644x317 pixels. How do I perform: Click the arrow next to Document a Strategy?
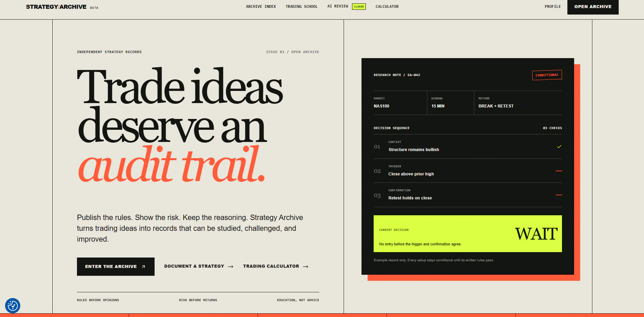pos(231,267)
